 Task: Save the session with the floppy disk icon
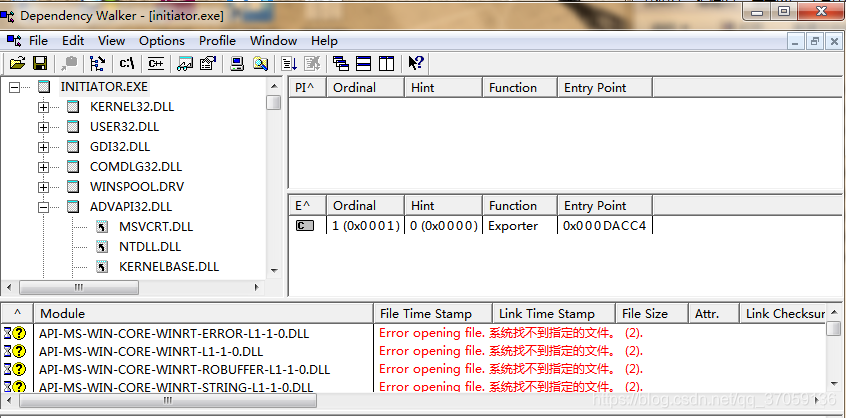[40, 63]
